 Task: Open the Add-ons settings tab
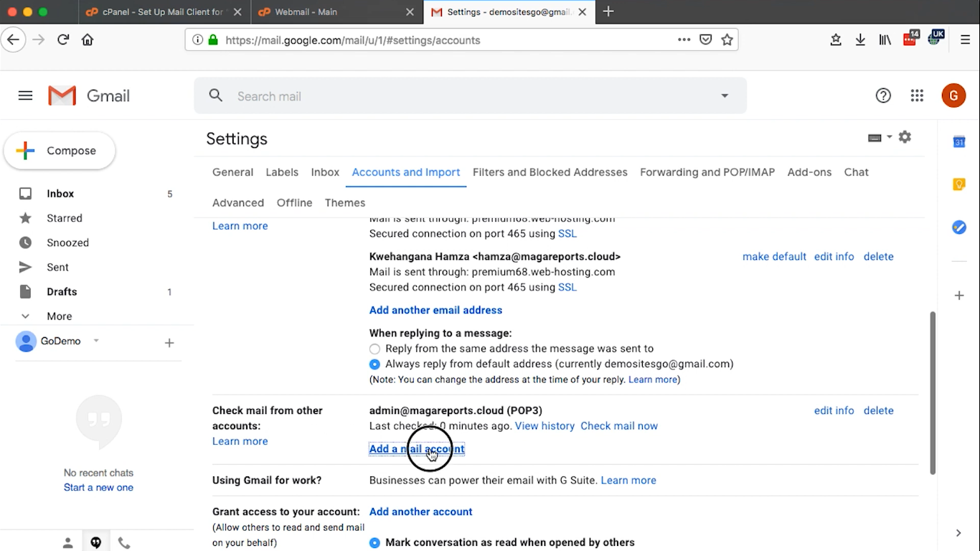tap(809, 172)
